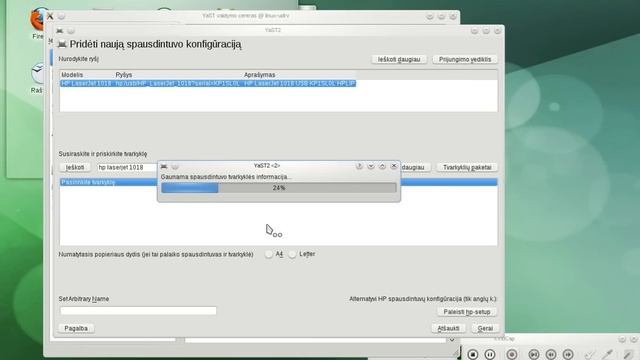Select the HP LaserJet 1018 connection row
Viewport: 640px width, 360px height.
pyautogui.click(x=208, y=84)
